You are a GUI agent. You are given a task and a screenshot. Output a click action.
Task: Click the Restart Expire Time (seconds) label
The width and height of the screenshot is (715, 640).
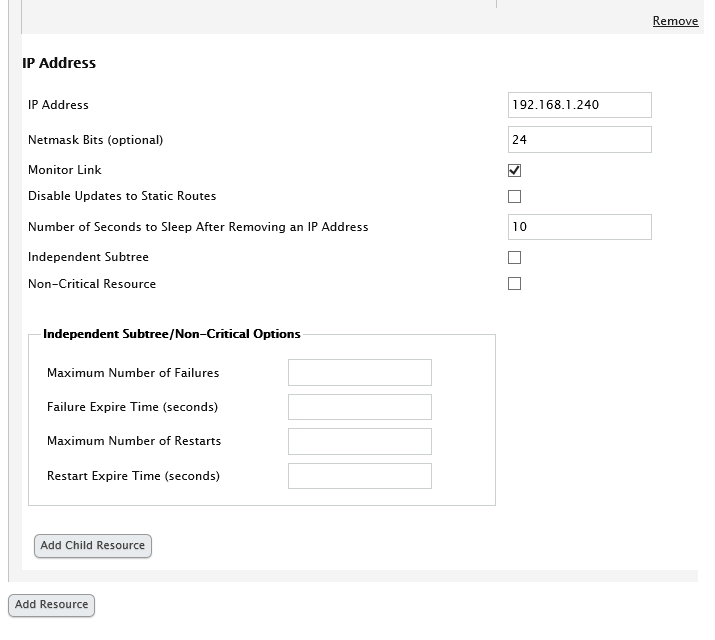[x=133, y=476]
